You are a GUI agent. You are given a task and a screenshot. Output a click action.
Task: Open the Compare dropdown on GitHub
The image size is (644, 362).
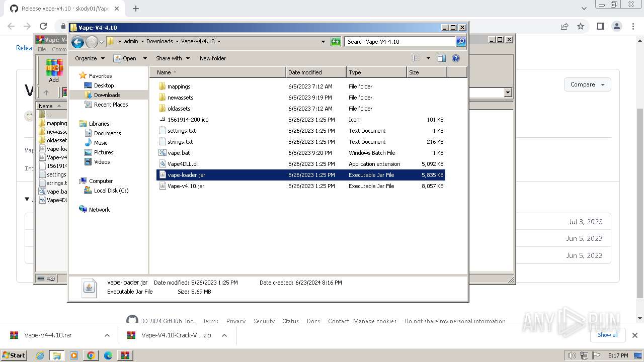point(587,84)
